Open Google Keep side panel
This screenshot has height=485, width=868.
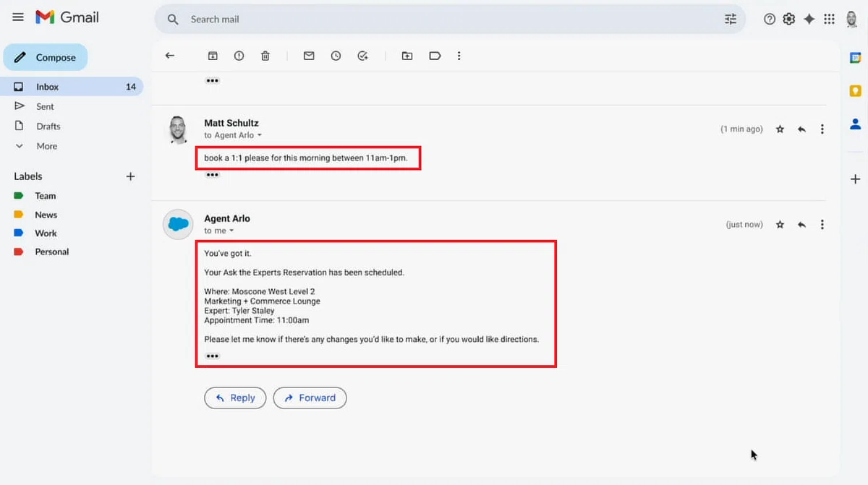click(855, 91)
